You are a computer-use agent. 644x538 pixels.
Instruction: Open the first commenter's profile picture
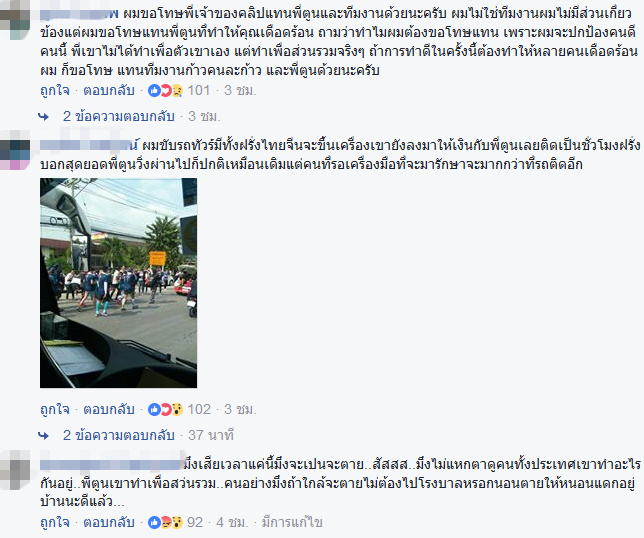[x=15, y=19]
